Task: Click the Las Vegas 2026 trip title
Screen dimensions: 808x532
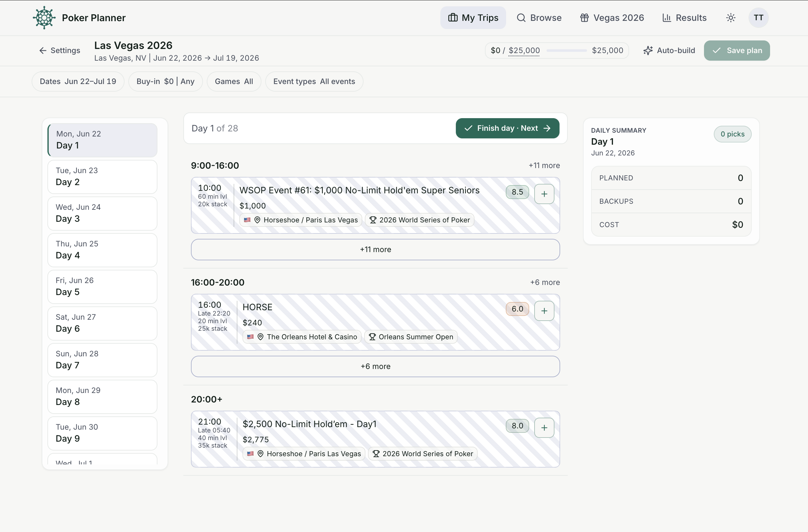Action: (x=133, y=45)
